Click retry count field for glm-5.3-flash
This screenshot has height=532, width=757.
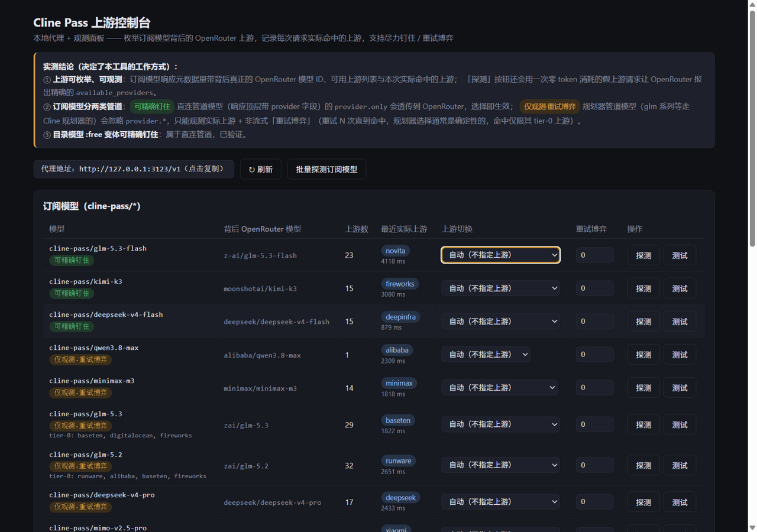click(594, 255)
